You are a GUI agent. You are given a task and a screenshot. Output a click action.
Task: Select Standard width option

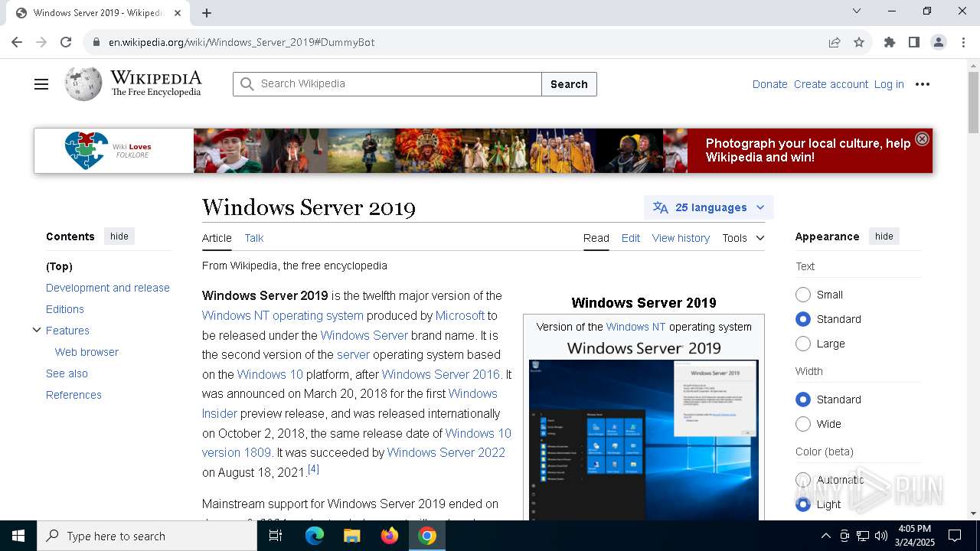(803, 399)
